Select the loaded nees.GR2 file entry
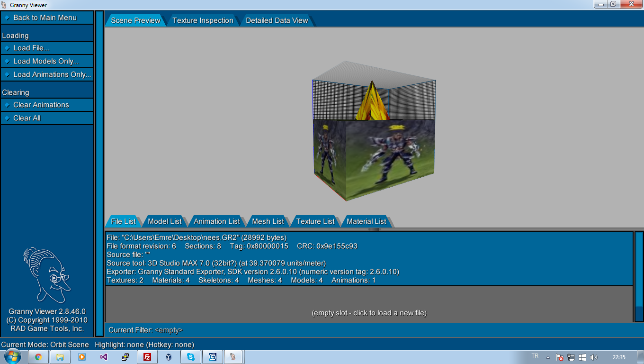The width and height of the screenshot is (644, 364). pos(369,259)
